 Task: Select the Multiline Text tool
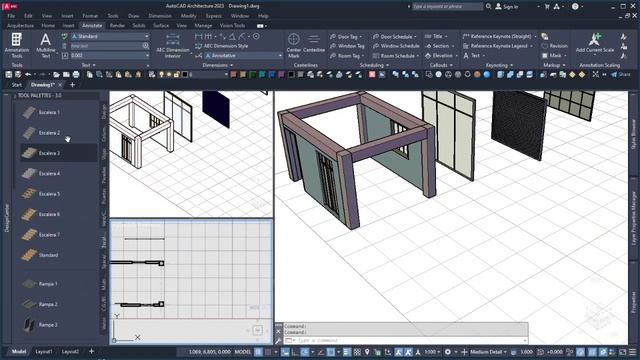coord(46,45)
